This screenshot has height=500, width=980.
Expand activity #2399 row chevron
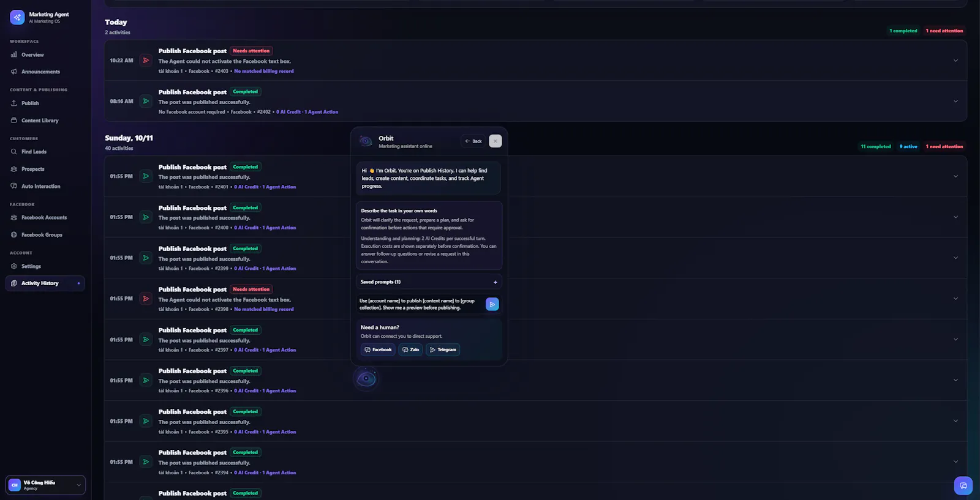pos(956,258)
